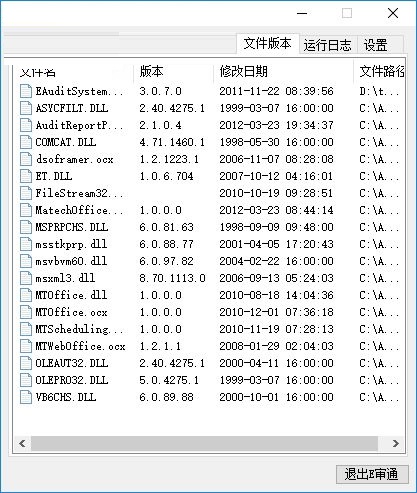The image size is (417, 493).
Task: Click the FileStream32 file icon
Action: [x=26, y=193]
